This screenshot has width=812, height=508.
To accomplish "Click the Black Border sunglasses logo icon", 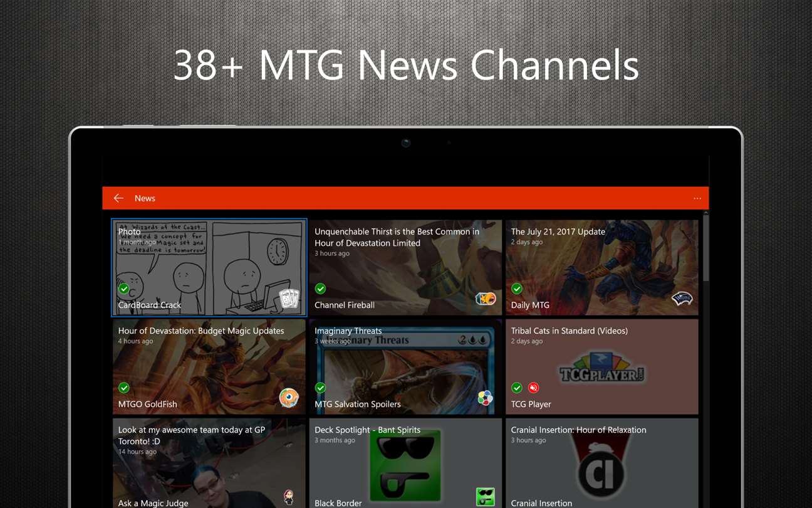I will 486,497.
